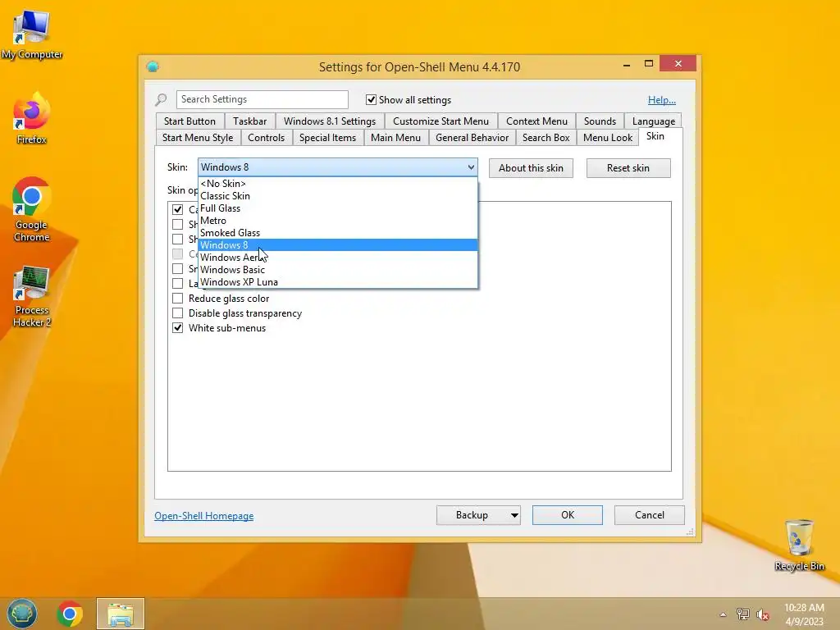Open the Taskbar tab
Image resolution: width=840 pixels, height=630 pixels.
[249, 121]
